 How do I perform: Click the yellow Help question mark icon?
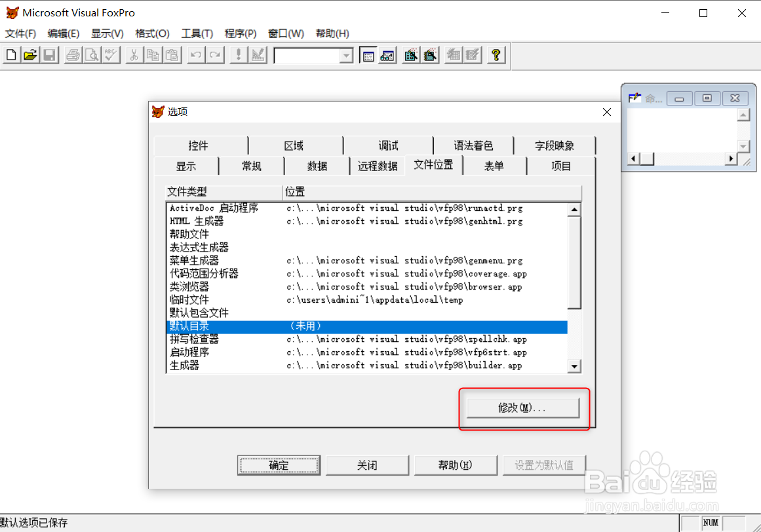point(496,55)
